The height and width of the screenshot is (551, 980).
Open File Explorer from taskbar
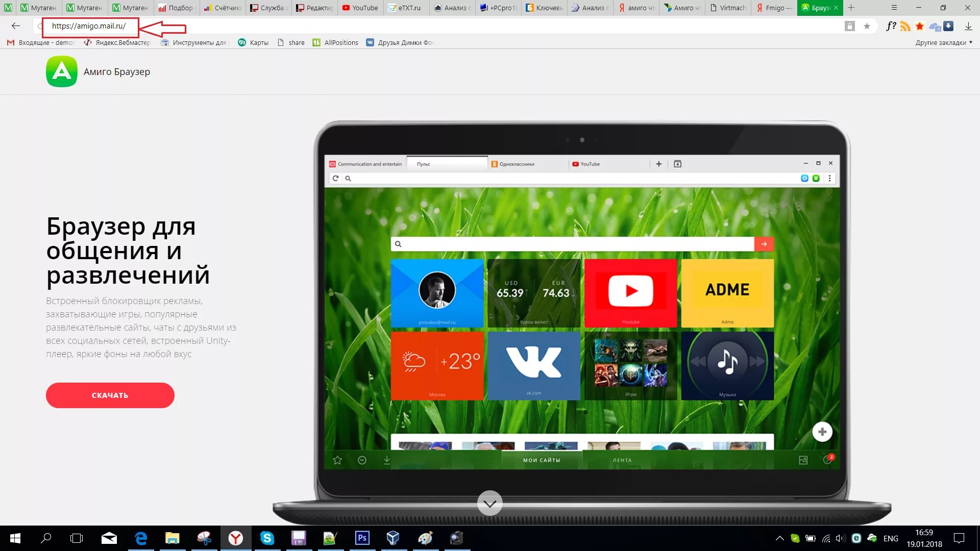tap(173, 538)
